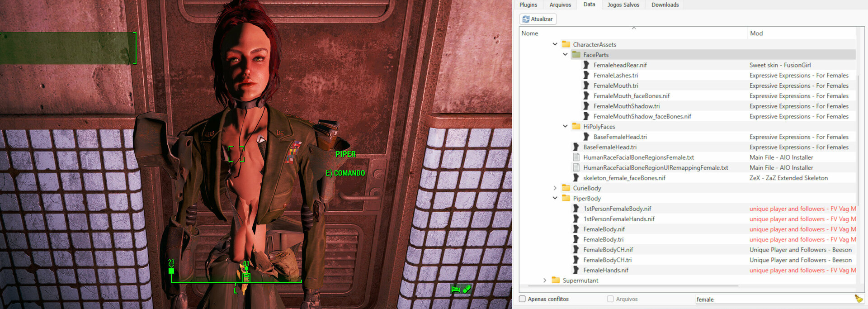Click the FemaleMouth.tri file icon
Screen dimensions: 868x309
coord(586,86)
